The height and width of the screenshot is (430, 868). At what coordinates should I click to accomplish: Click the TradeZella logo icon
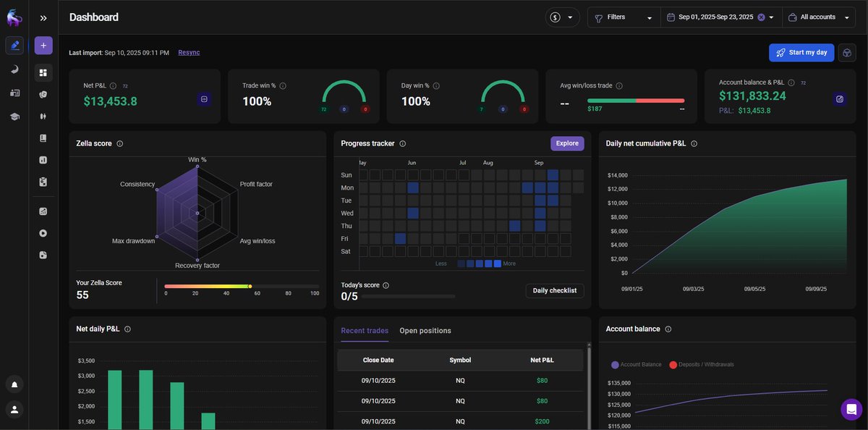(14, 17)
